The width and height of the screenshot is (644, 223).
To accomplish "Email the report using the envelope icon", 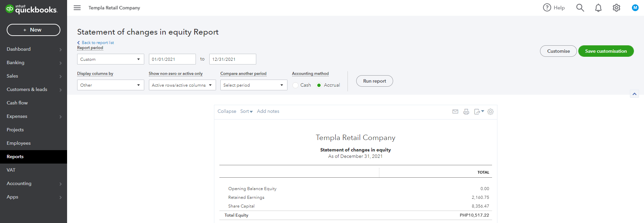I will click(x=455, y=111).
